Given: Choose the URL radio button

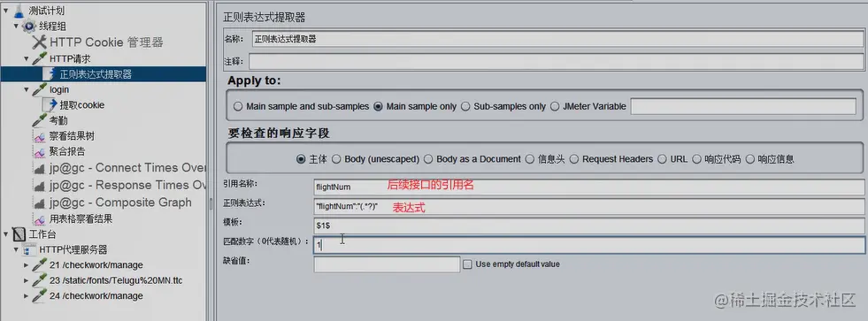Looking at the screenshot, I should pyautogui.click(x=662, y=159).
